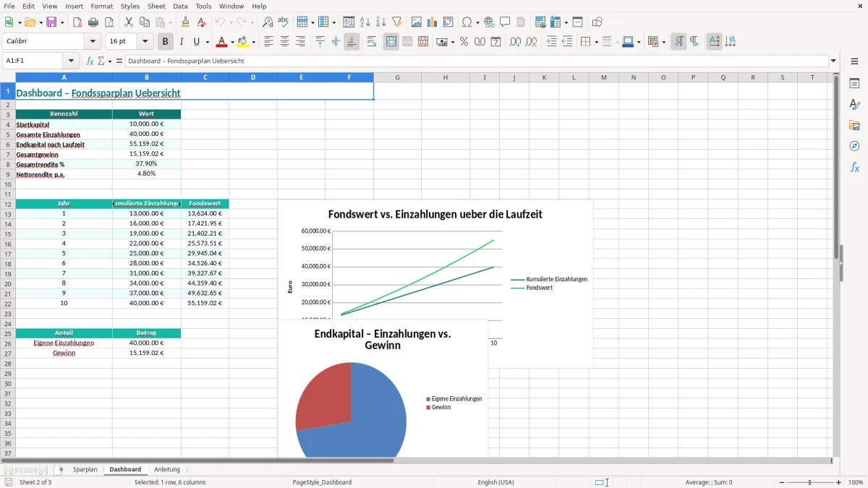The width and height of the screenshot is (868, 488).
Task: Click yellow Background Color swatch
Action: pos(243,42)
